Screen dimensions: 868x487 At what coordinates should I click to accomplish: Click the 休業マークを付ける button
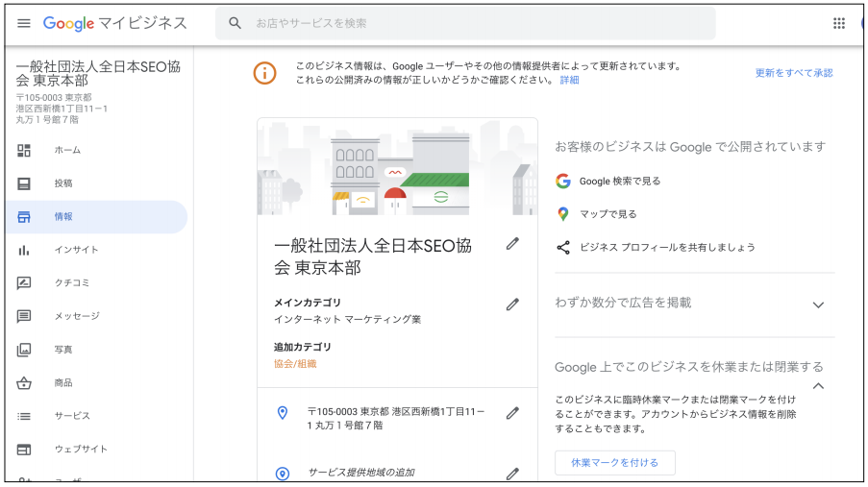(615, 463)
